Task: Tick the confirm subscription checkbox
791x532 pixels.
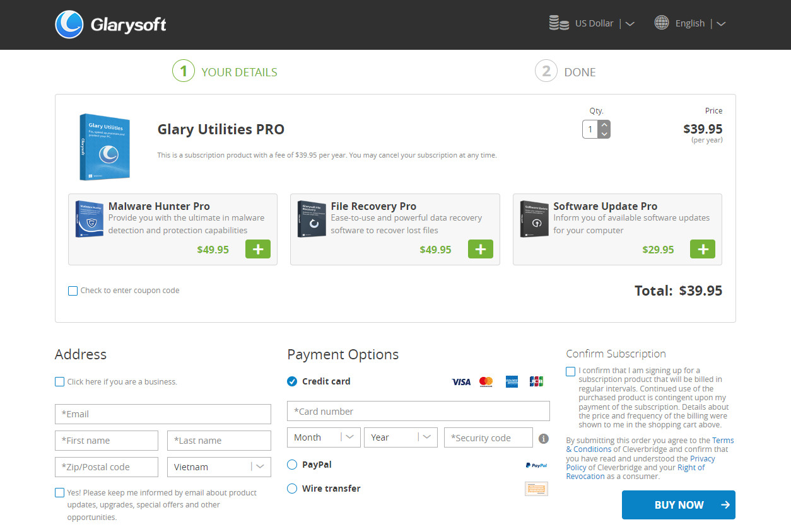Action: (x=571, y=371)
